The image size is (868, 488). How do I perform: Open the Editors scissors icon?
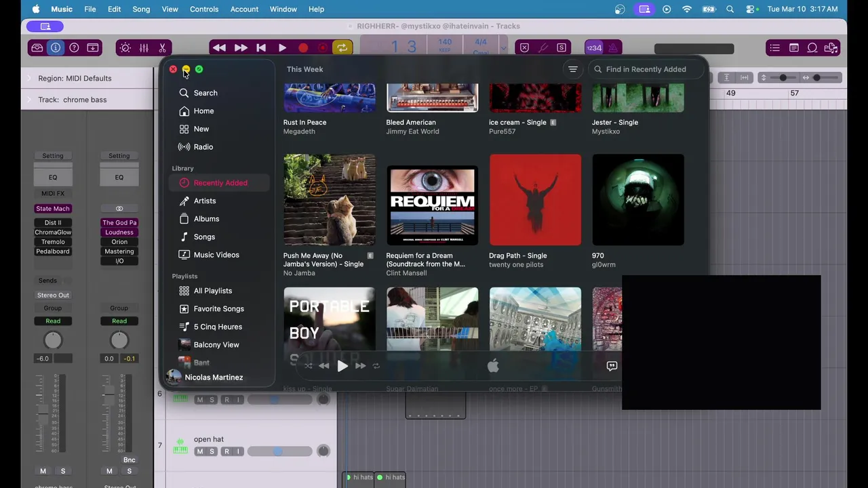pyautogui.click(x=162, y=47)
